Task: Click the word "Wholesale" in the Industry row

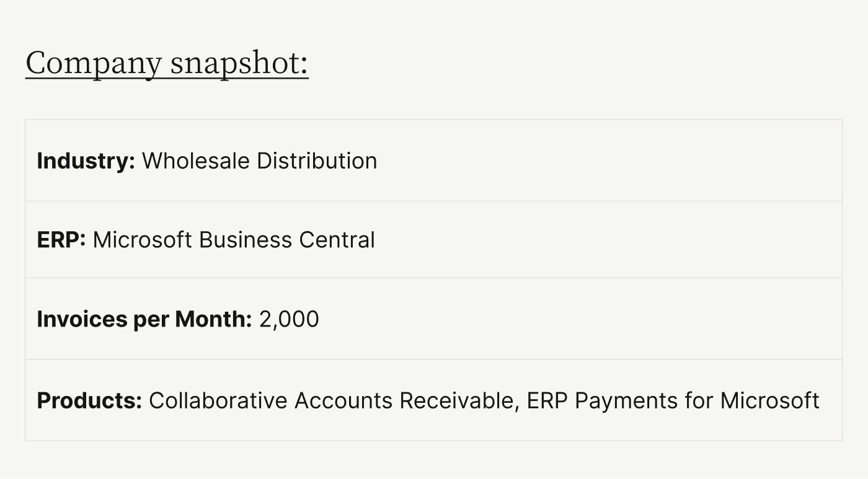Action: [196, 161]
